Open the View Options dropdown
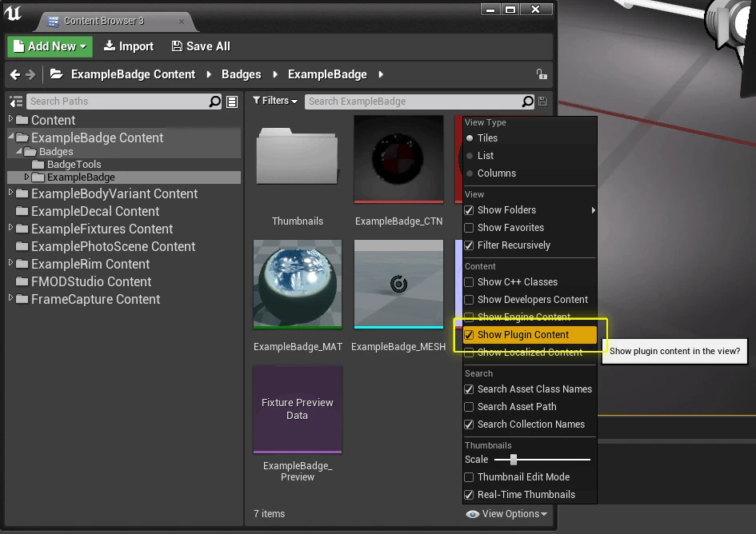 tap(506, 514)
